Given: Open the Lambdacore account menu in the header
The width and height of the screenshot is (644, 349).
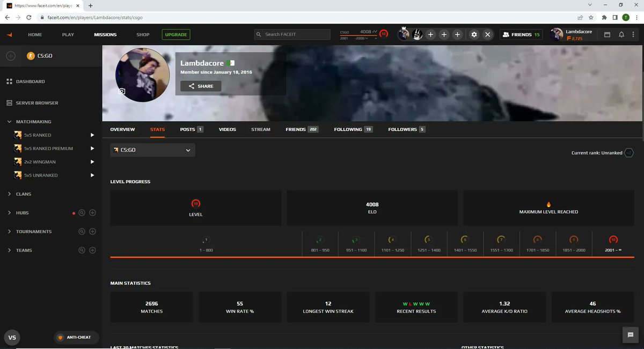Looking at the screenshot, I should tap(573, 34).
